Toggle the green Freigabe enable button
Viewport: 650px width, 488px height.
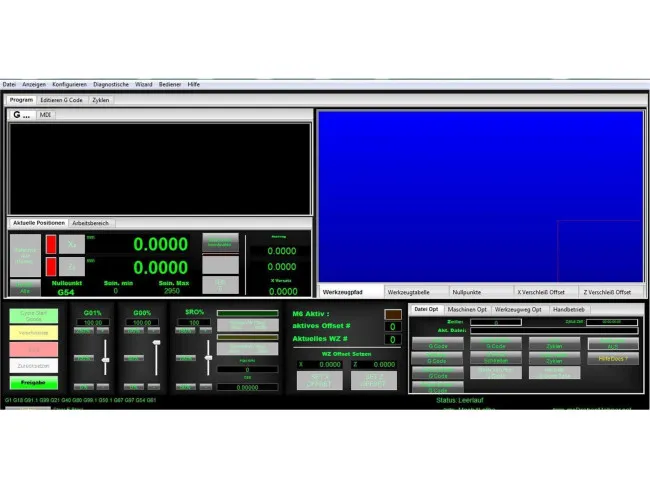pyautogui.click(x=34, y=383)
